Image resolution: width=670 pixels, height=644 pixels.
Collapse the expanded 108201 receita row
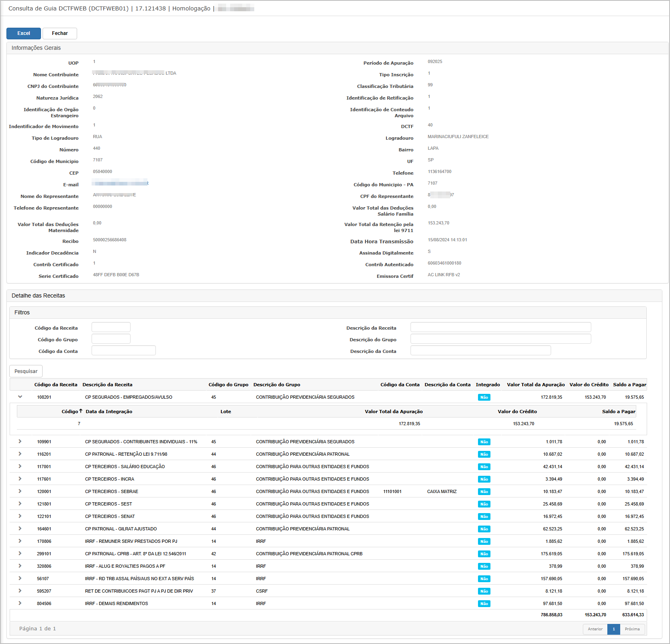(20, 397)
